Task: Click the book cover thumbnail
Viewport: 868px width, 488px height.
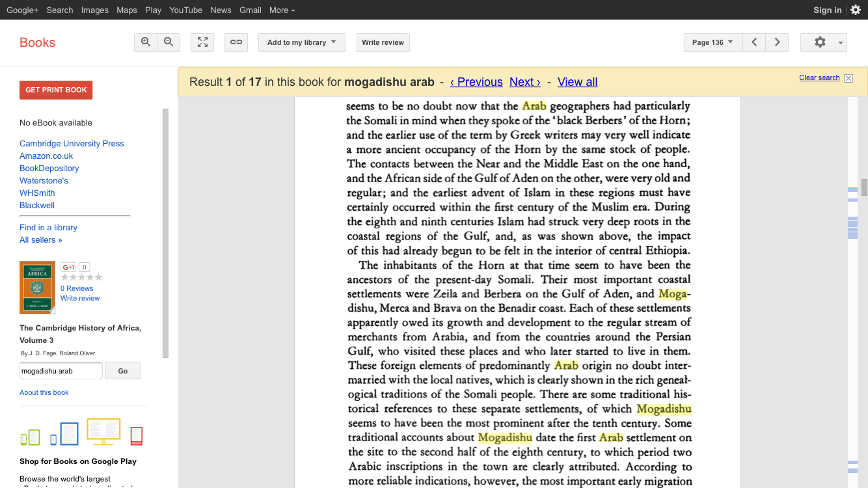Action: [37, 287]
